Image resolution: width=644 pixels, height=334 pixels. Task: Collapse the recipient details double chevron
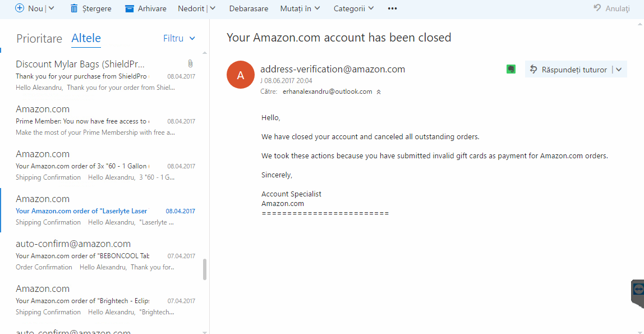(379, 92)
